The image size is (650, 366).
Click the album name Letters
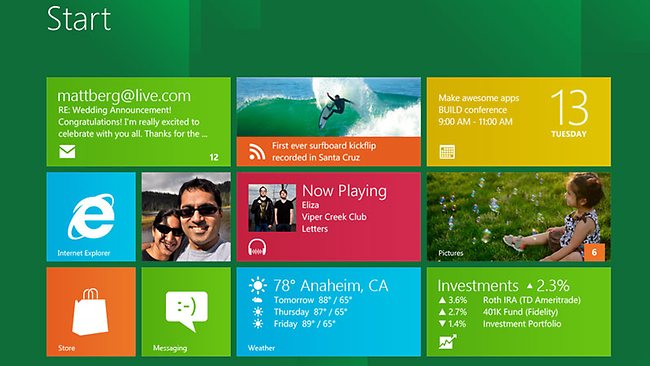[x=315, y=229]
